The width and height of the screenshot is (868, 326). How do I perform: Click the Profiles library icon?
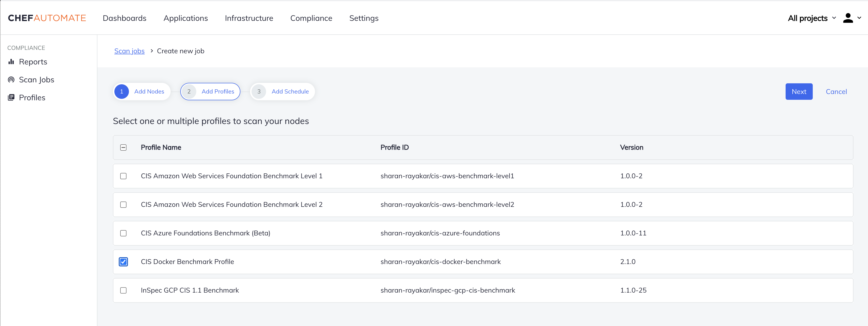[x=11, y=97]
